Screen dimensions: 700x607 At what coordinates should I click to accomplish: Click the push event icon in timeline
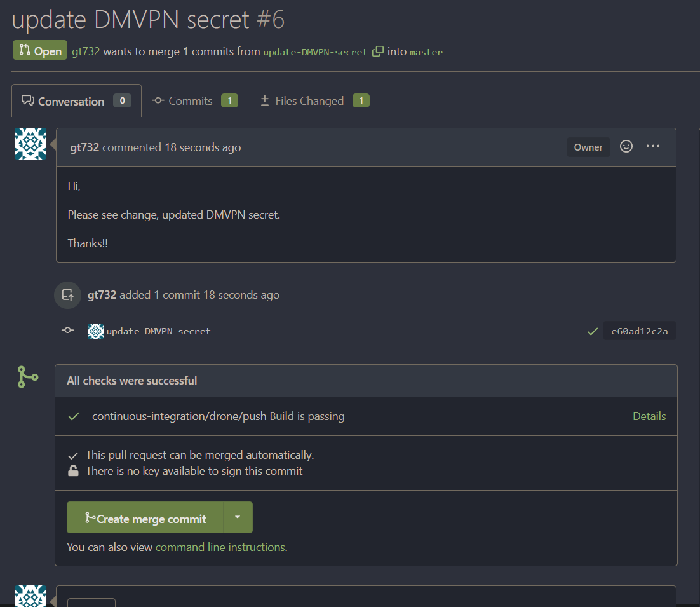coord(67,295)
